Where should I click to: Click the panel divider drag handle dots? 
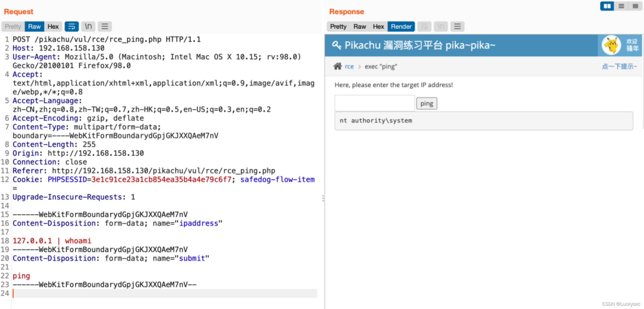point(323,198)
